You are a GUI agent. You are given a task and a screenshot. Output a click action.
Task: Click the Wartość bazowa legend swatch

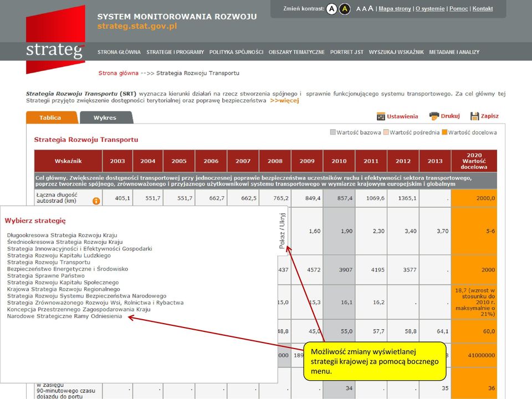point(333,132)
